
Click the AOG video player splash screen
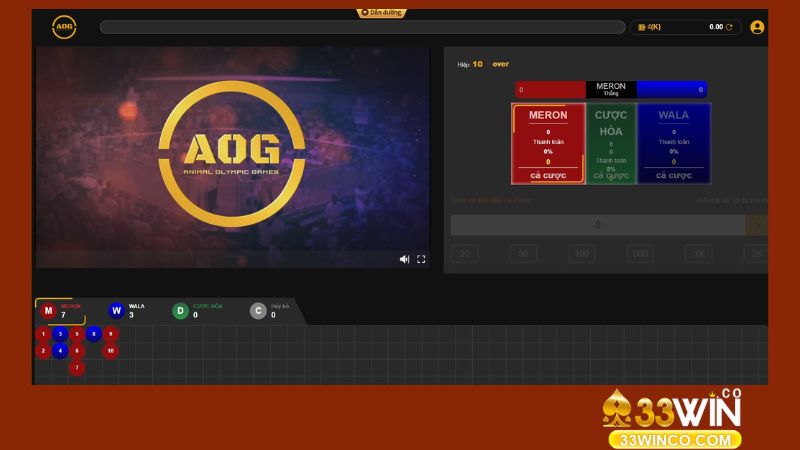point(233,157)
